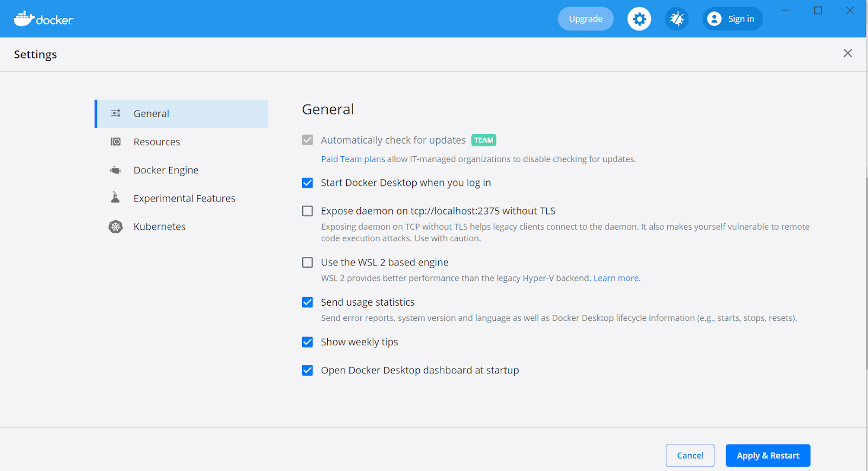Click the Resources disk icon in sidebar
This screenshot has width=868, height=471.
pyautogui.click(x=116, y=141)
